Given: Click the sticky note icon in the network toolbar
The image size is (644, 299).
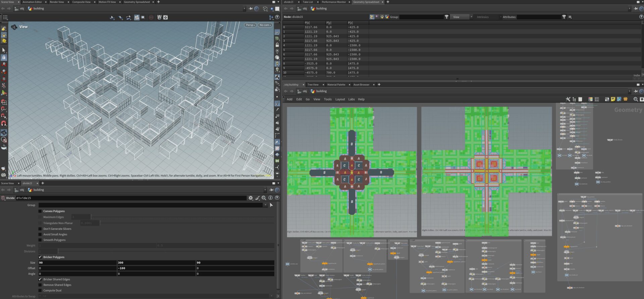Looking at the screenshot, I should point(613,100).
